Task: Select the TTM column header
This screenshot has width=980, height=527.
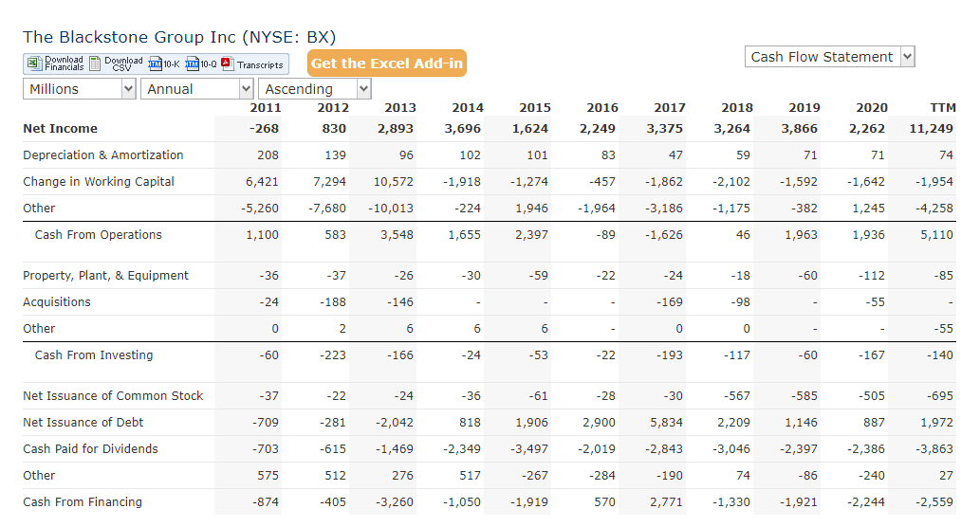Action: click(942, 107)
